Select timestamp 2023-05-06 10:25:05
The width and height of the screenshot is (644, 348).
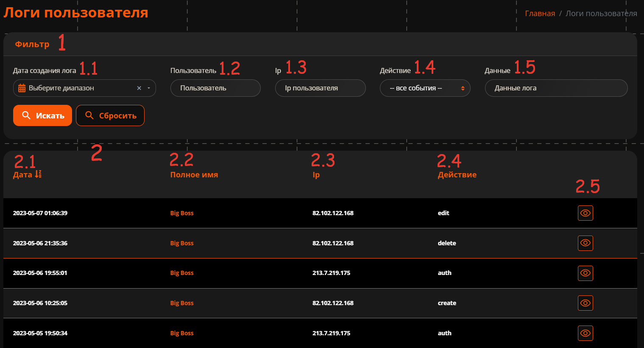(40, 303)
